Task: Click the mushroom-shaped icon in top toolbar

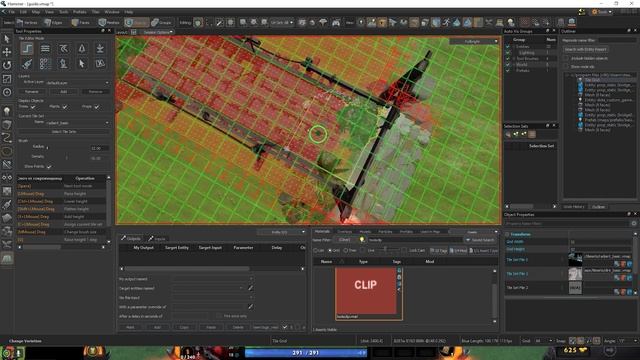Action: (x=323, y=22)
